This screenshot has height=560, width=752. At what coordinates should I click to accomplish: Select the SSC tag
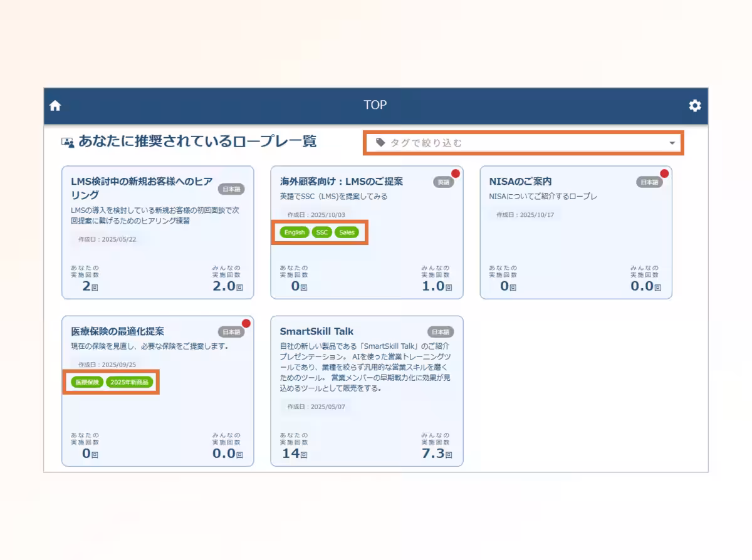pos(321,232)
